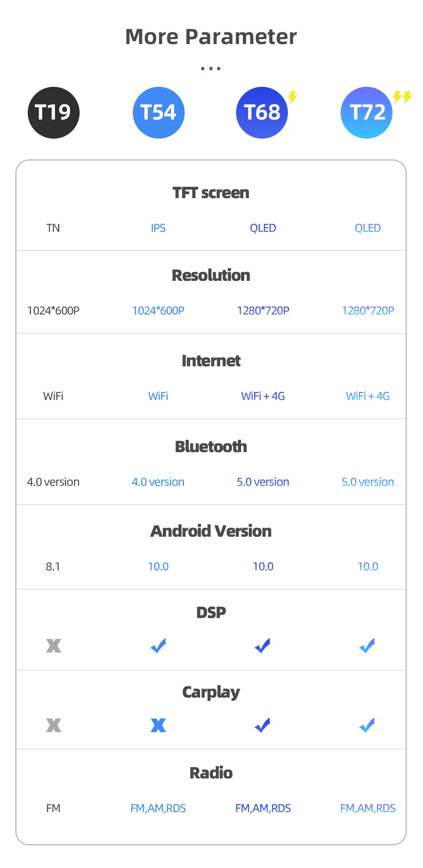
Task: Click the Android Version section heading
Action: pyautogui.click(x=211, y=531)
